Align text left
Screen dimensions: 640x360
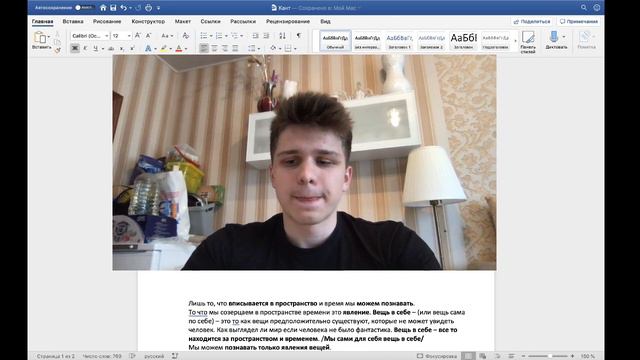click(x=204, y=48)
